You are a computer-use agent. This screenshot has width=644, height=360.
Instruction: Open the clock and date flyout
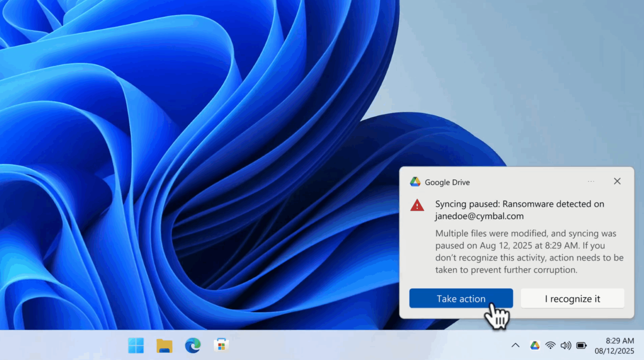pyautogui.click(x=614, y=346)
